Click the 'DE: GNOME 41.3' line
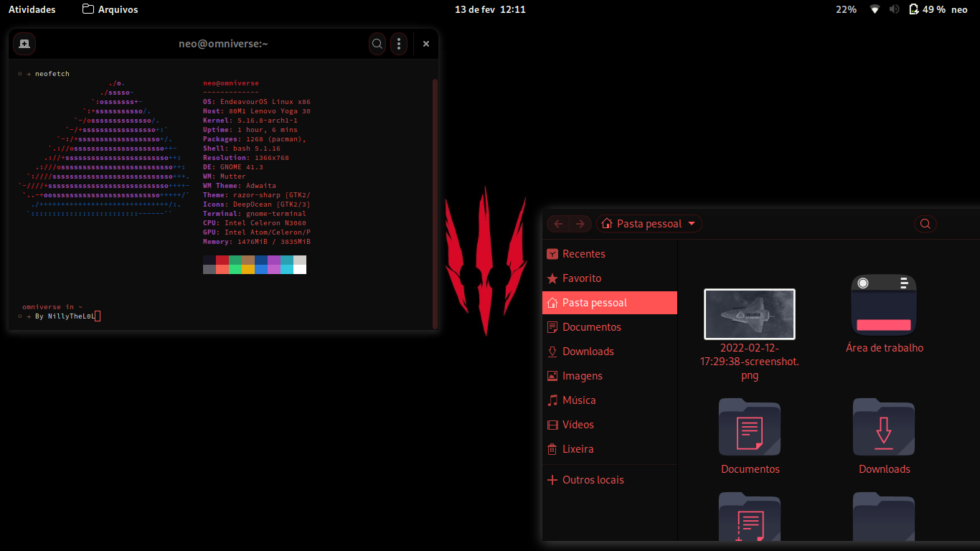This screenshot has height=551, width=980. tap(233, 167)
